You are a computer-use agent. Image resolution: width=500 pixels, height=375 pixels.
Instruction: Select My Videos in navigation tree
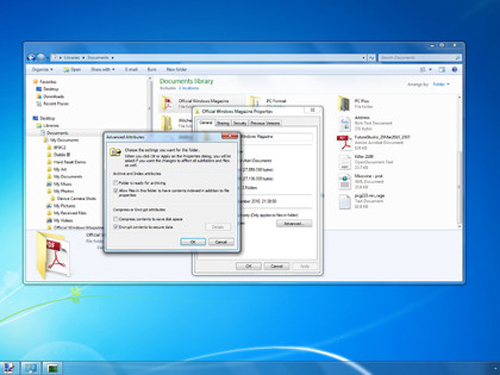[63, 220]
